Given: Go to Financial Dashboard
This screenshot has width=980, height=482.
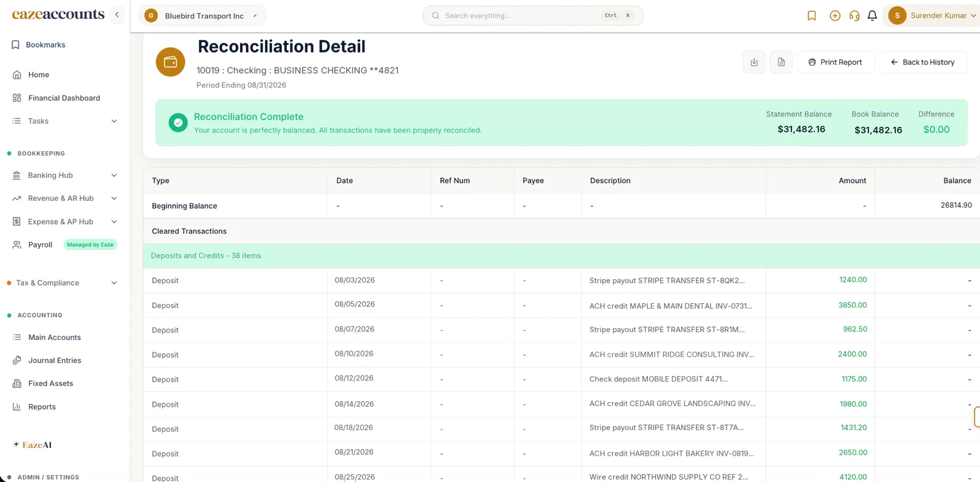Looking at the screenshot, I should 64,98.
